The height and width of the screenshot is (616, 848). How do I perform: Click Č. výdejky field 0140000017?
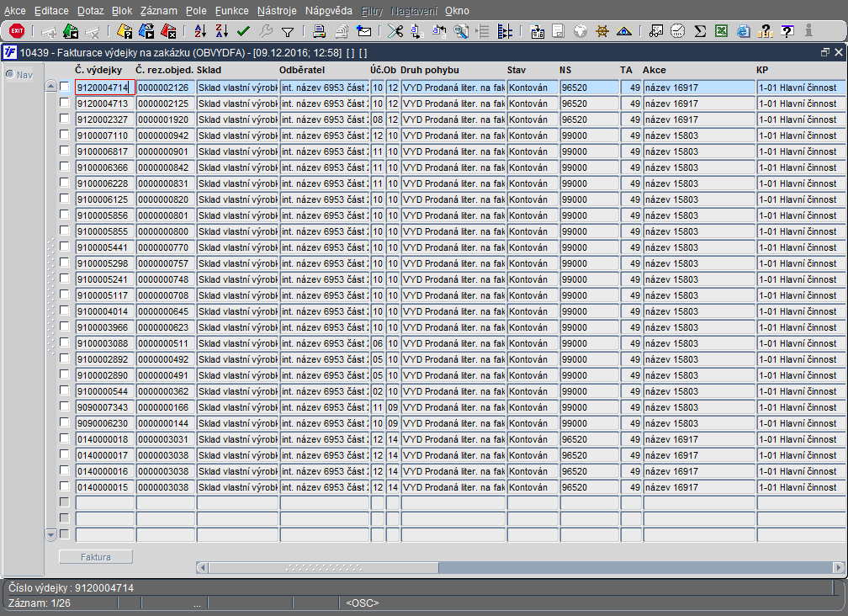pos(105,455)
